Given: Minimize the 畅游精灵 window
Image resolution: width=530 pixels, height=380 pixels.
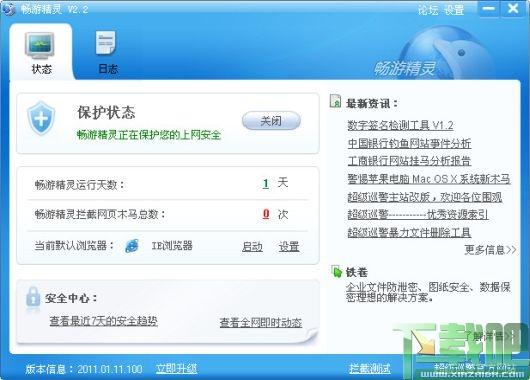Looking at the screenshot, I should [x=489, y=8].
